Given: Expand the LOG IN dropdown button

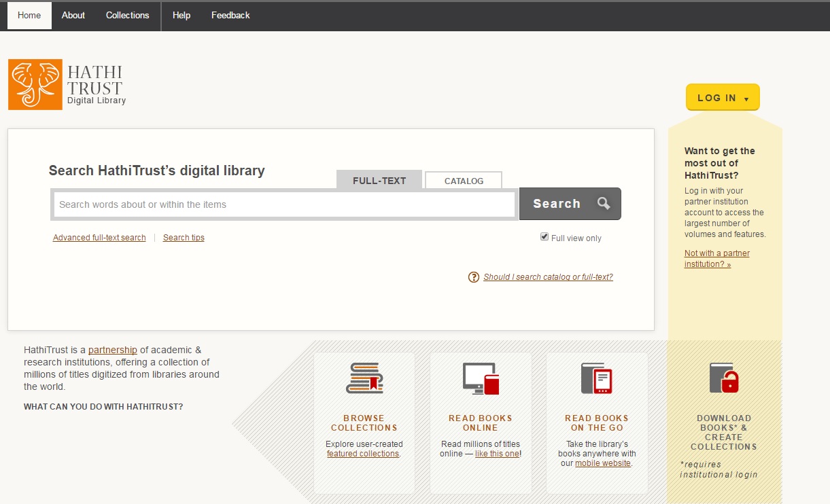Looking at the screenshot, I should pos(723,98).
